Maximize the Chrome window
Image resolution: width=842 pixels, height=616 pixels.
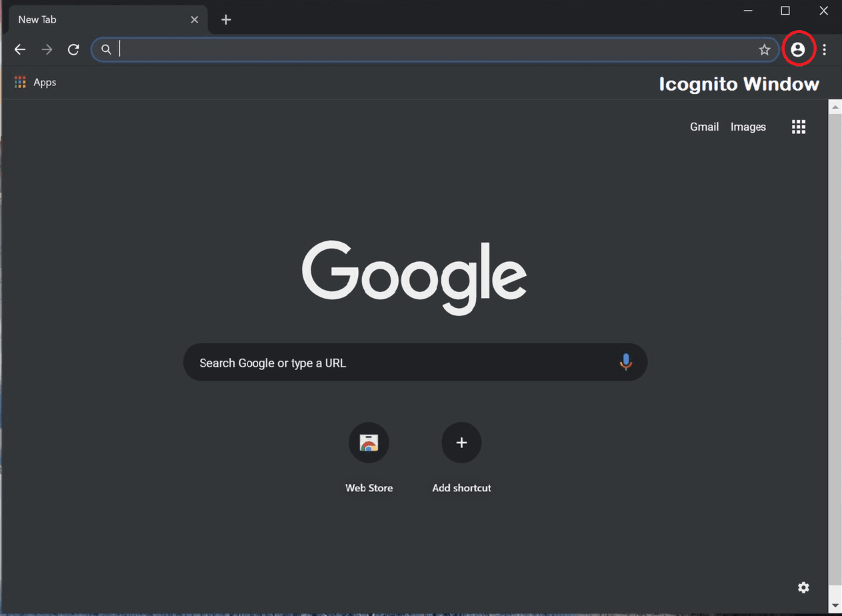(785, 10)
